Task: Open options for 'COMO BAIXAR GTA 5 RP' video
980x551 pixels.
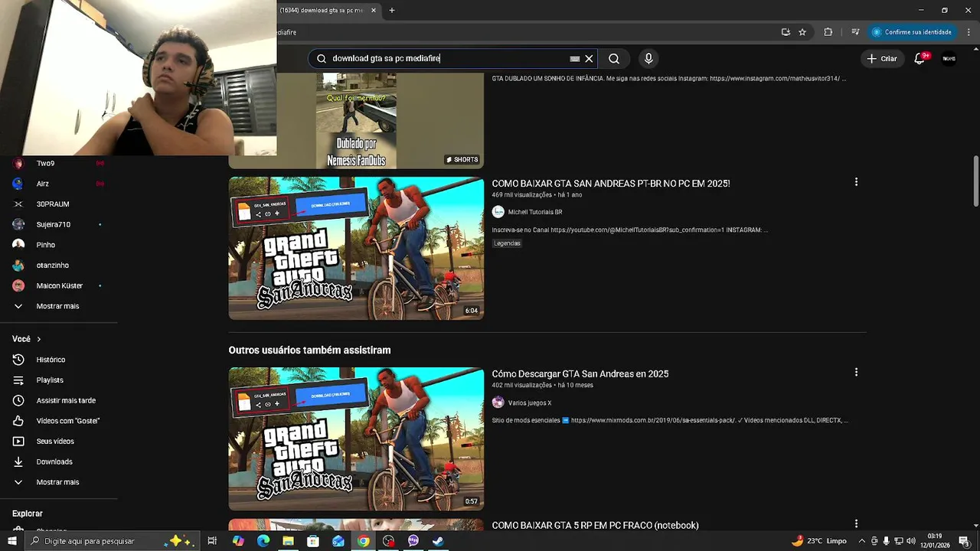Action: click(x=856, y=524)
